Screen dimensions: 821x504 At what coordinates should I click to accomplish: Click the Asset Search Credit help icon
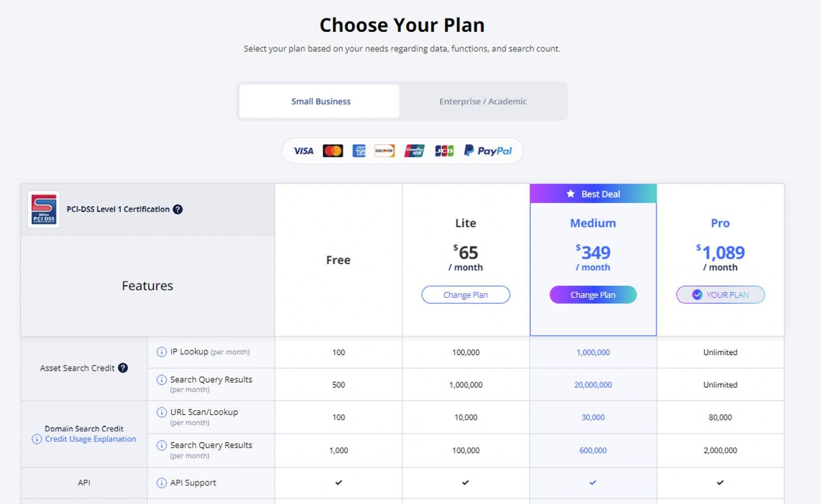123,368
